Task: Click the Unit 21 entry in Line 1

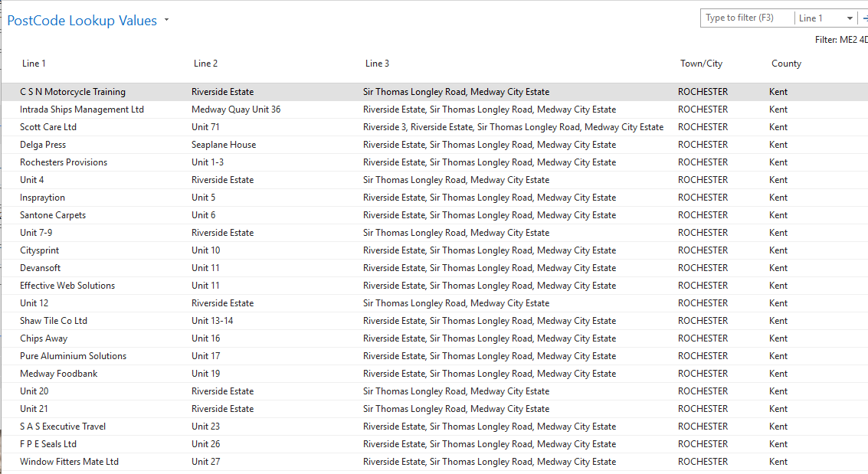Action: 34,409
